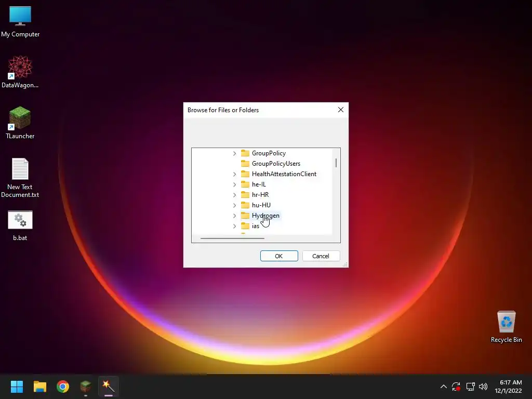Show hidden system tray icons
Screen dimensions: 532x399
444,387
